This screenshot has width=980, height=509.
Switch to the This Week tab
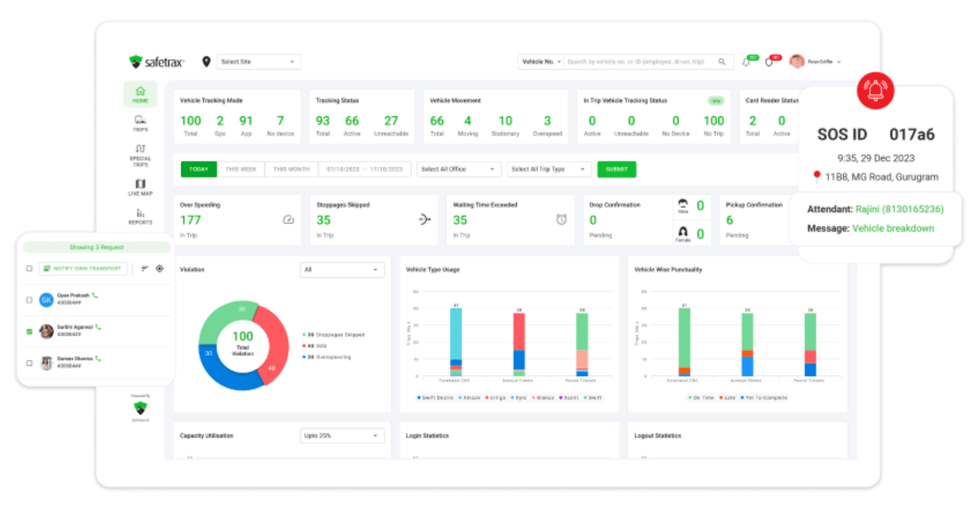241,169
